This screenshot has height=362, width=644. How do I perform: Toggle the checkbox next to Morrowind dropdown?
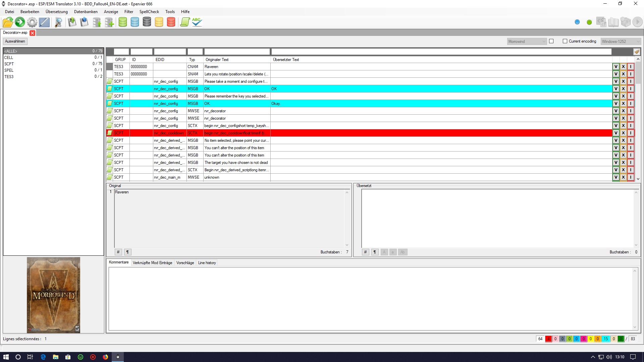click(551, 41)
